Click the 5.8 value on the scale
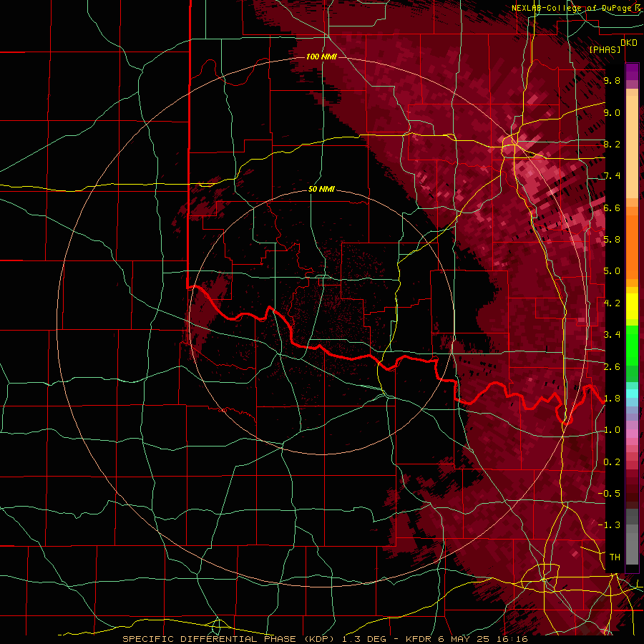The height and width of the screenshot is (644, 644). [612, 240]
